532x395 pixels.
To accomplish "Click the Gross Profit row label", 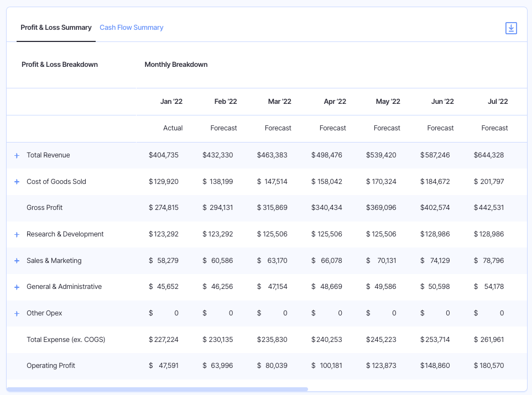I will (44, 208).
